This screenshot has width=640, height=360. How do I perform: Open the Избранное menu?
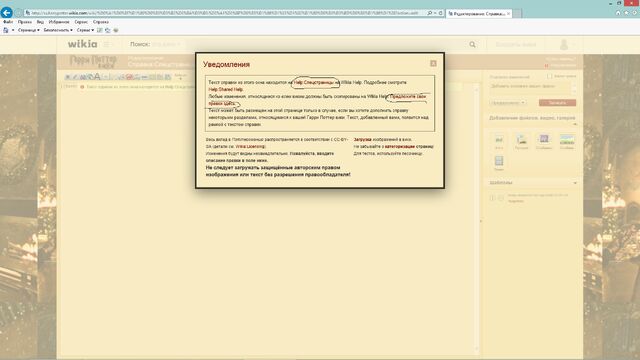point(59,22)
